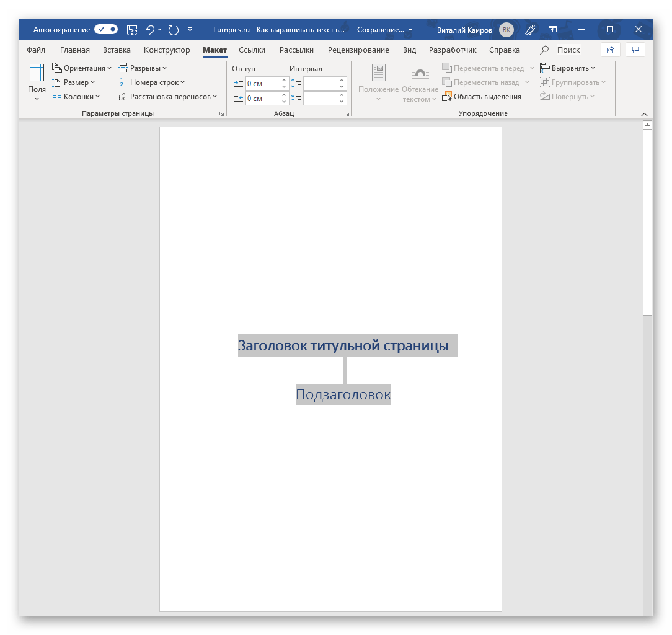The height and width of the screenshot is (635, 672).
Task: Open the Поля margins button
Action: [37, 82]
